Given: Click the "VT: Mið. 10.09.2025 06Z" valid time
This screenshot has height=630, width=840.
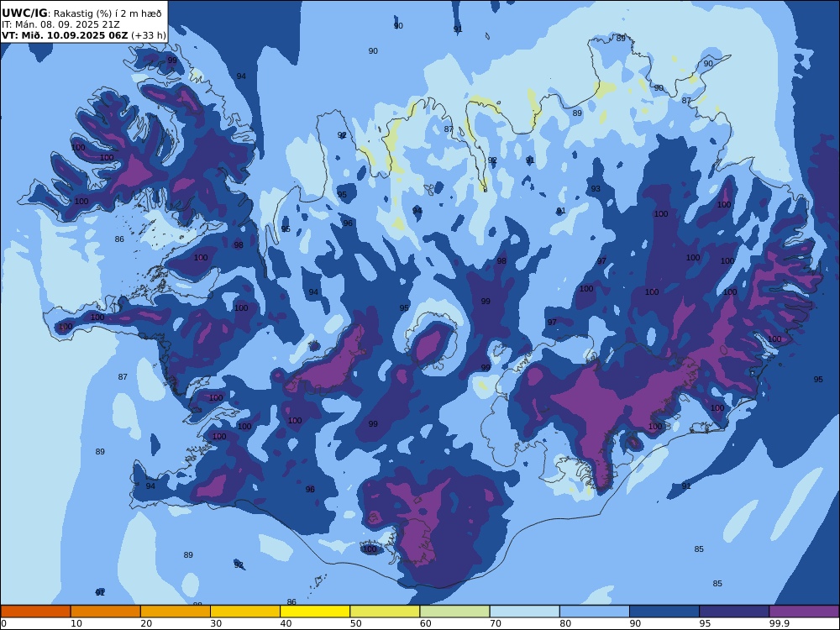Looking at the screenshot, I should coord(65,35).
